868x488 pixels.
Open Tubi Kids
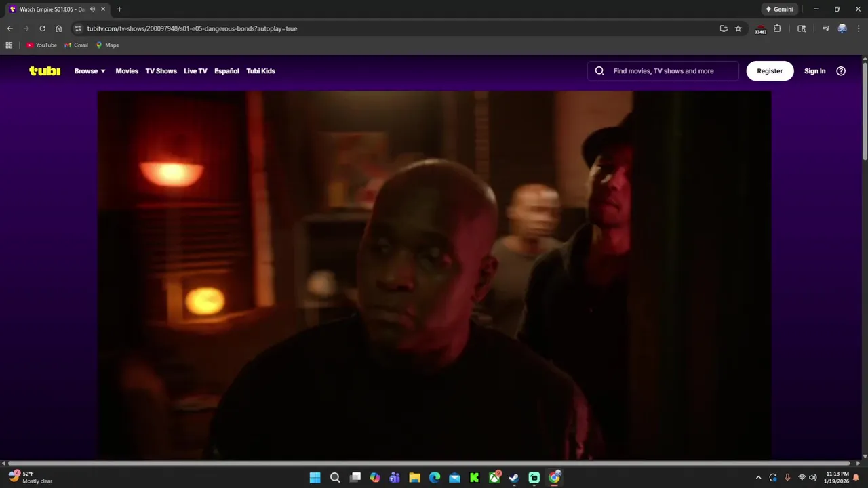point(260,71)
